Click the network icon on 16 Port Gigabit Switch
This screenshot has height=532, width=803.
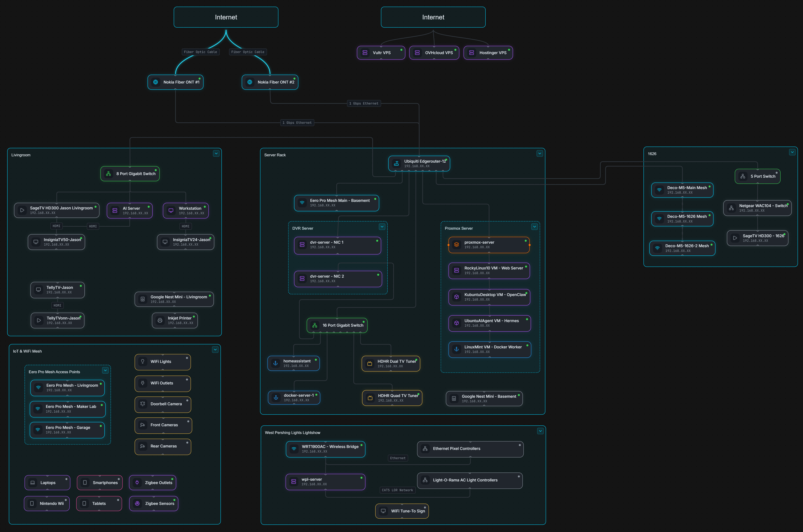315,325
